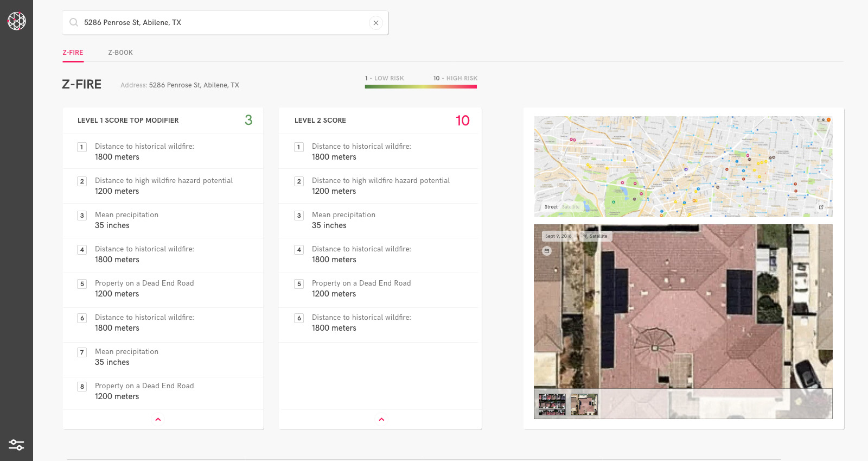Open the Sept 9, 2018 date selector
This screenshot has width=868, height=461.
(x=558, y=236)
